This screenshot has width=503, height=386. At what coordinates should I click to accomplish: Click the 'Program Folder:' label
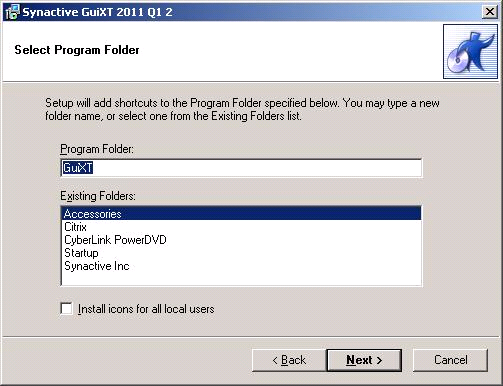97,149
